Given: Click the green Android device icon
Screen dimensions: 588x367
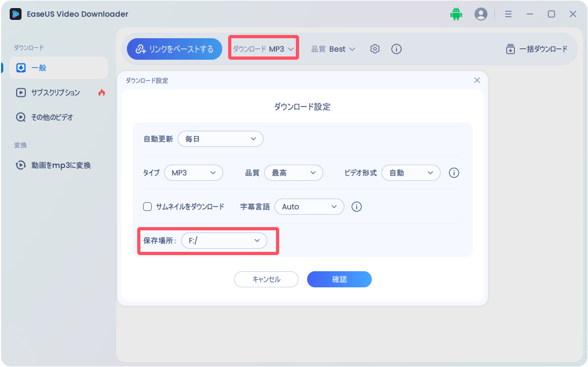Looking at the screenshot, I should [x=456, y=14].
